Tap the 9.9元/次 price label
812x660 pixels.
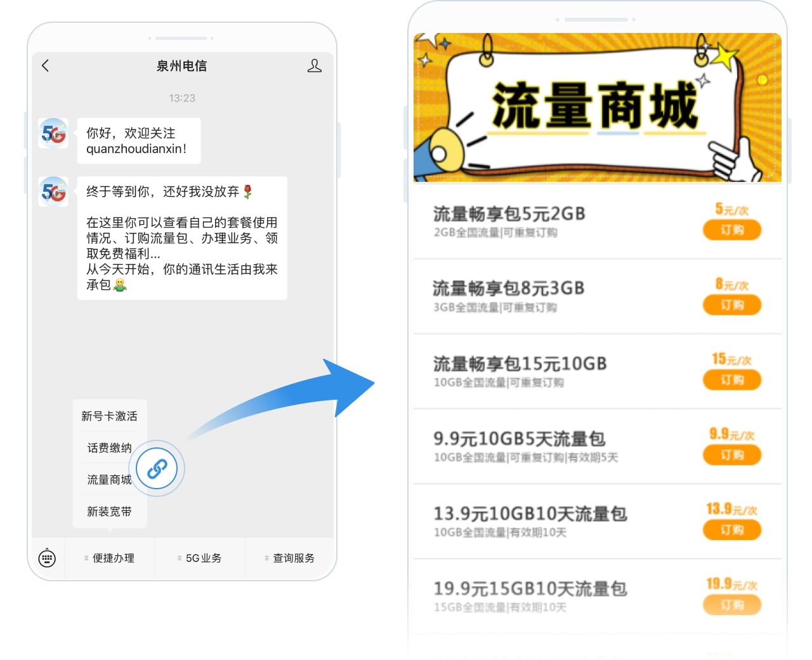[x=732, y=434]
